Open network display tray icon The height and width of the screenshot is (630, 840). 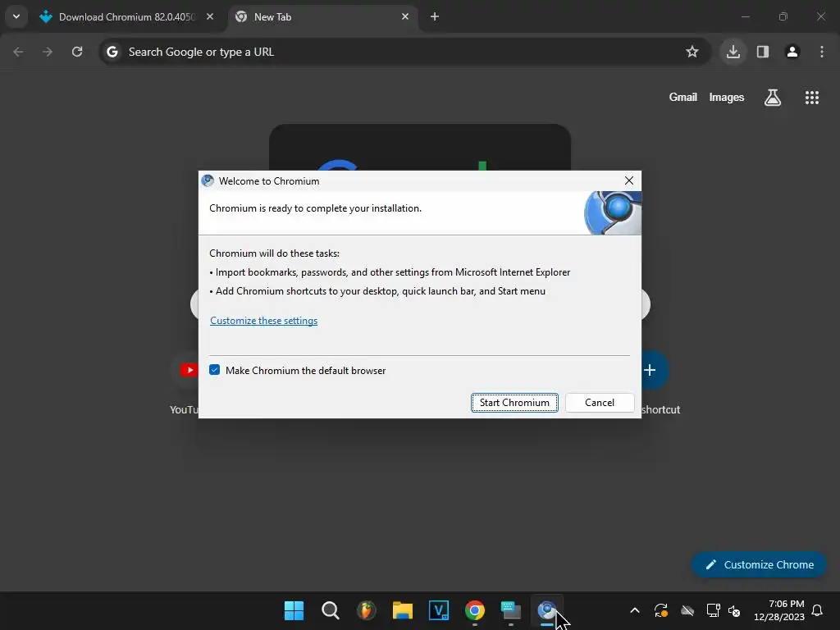click(713, 610)
